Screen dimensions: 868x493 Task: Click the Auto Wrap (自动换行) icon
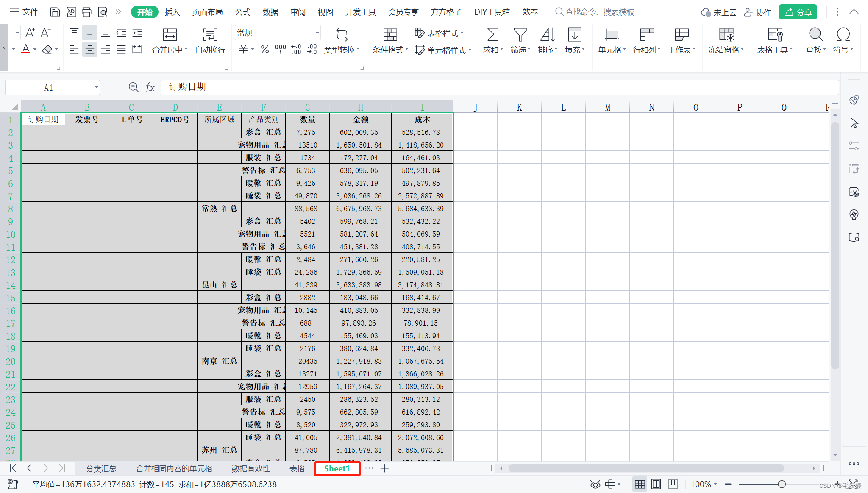(x=210, y=35)
